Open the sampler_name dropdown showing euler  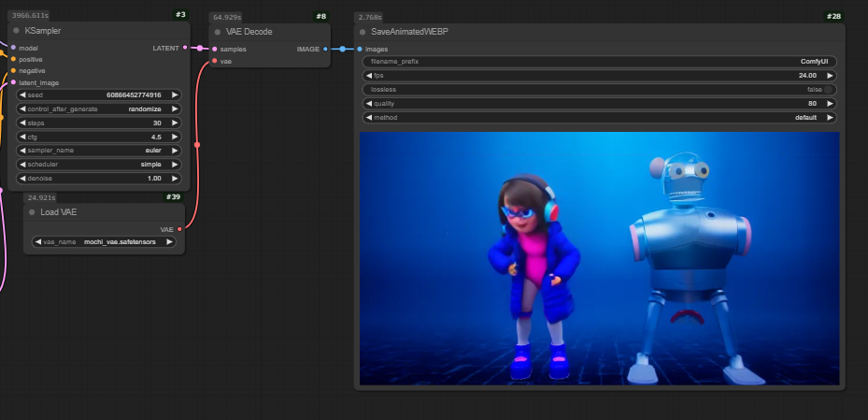point(98,150)
